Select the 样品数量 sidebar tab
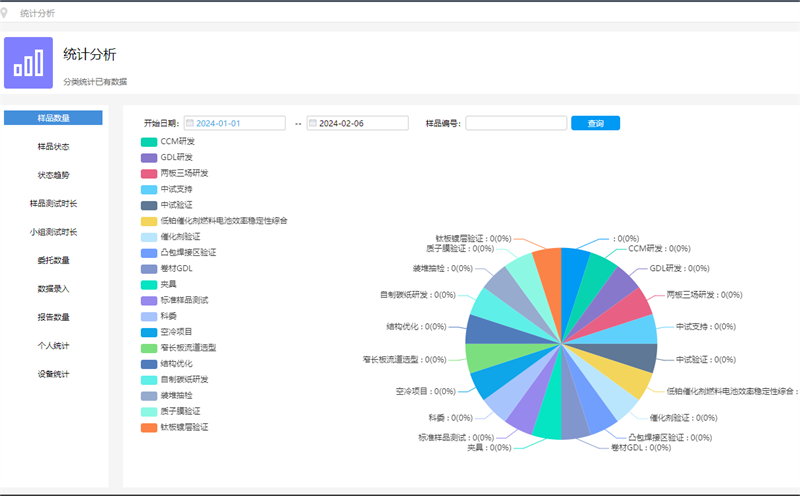Screen dimensions: 800x496 53,118
